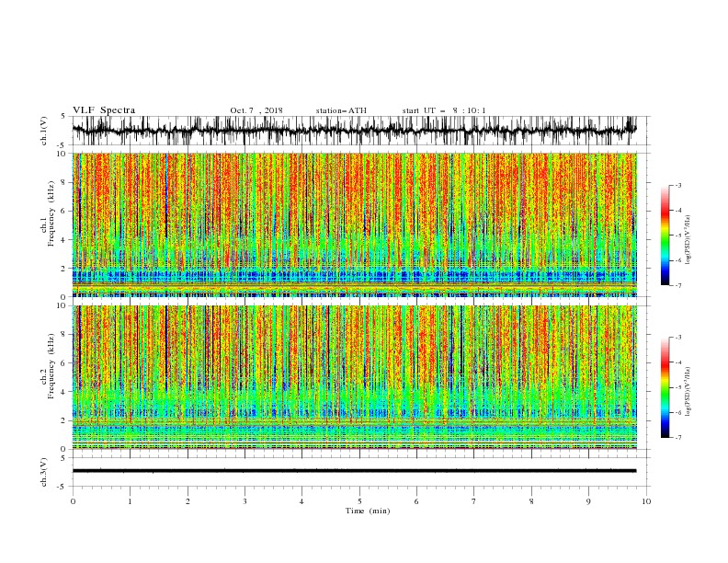
Task: Click inside the ch.2 spectrogram panel
Action: pyautogui.click(x=354, y=377)
